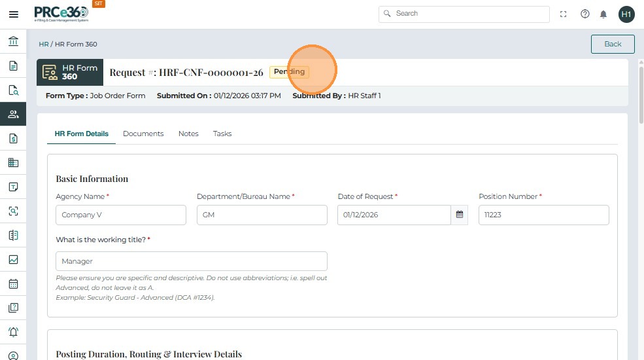Open the invoice dollar document sidebar icon
644x360 pixels.
tap(13, 139)
